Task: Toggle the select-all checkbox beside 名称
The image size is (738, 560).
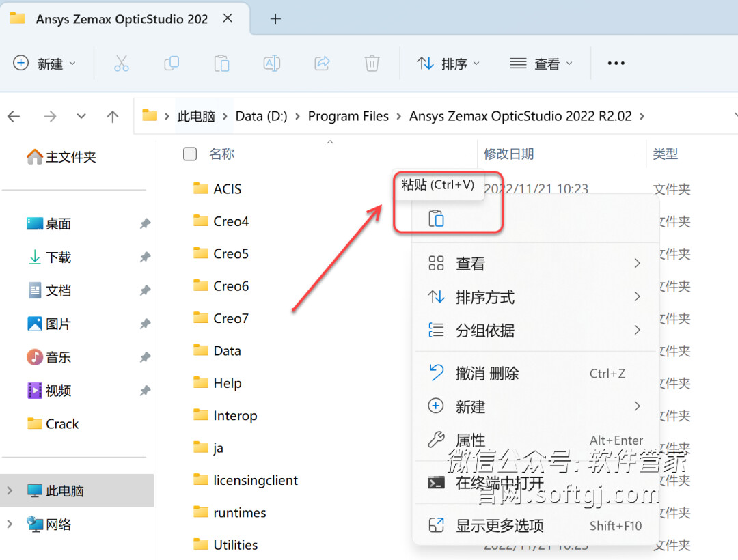Action: tap(190, 154)
